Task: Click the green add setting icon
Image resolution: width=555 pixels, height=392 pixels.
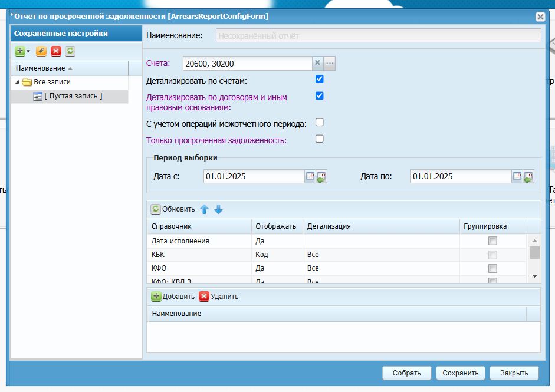Action: click(20, 51)
